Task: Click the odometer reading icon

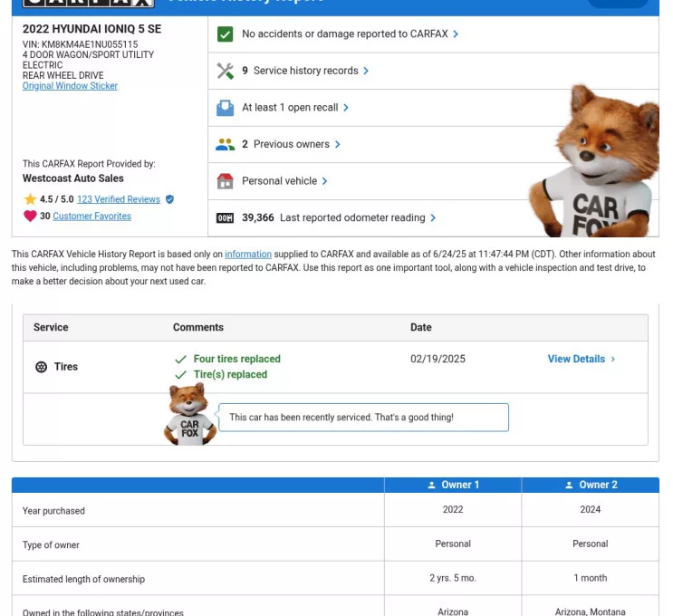Action: tap(226, 218)
